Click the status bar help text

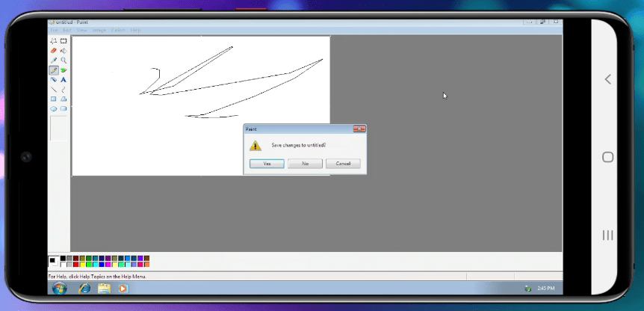tap(97, 277)
